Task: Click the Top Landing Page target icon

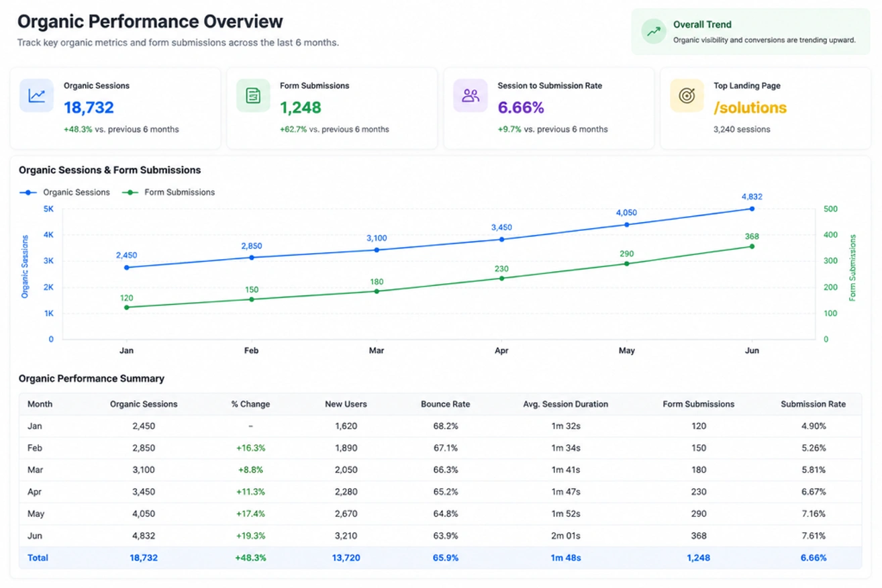Action: tap(687, 95)
